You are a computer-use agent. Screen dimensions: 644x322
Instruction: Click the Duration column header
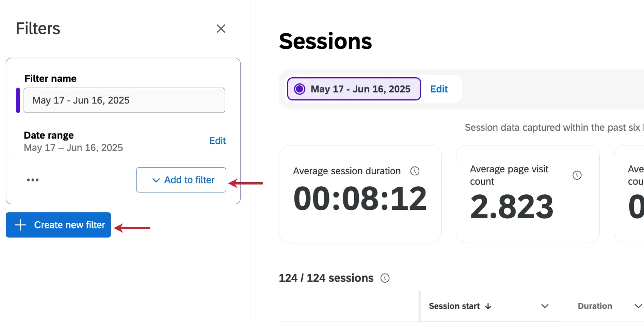(595, 306)
